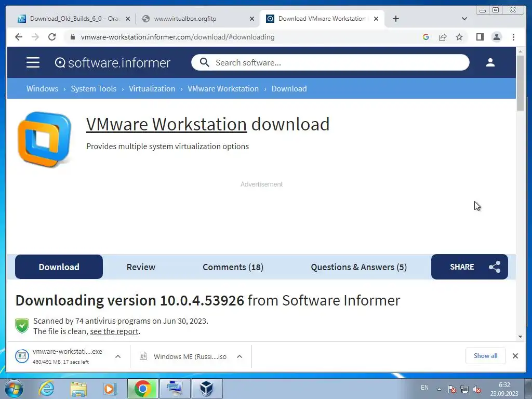Share this page icon in address bar
The width and height of the screenshot is (532, 399).
(443, 37)
